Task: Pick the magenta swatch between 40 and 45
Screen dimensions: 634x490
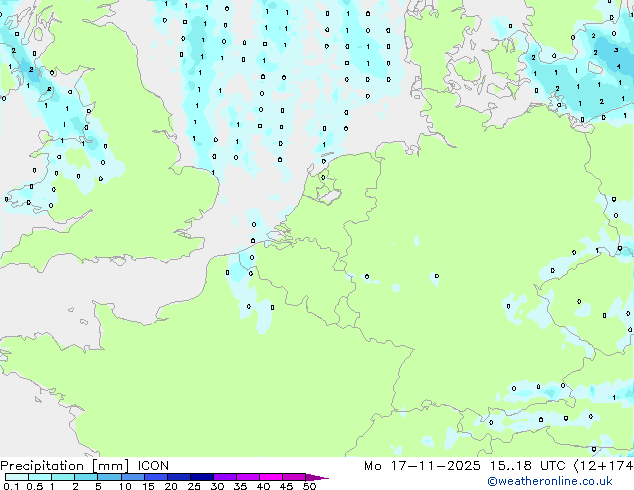Action: [x=271, y=477]
